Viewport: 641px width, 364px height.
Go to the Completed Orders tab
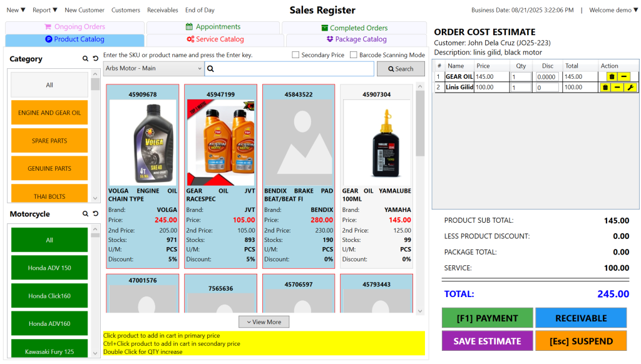(354, 28)
